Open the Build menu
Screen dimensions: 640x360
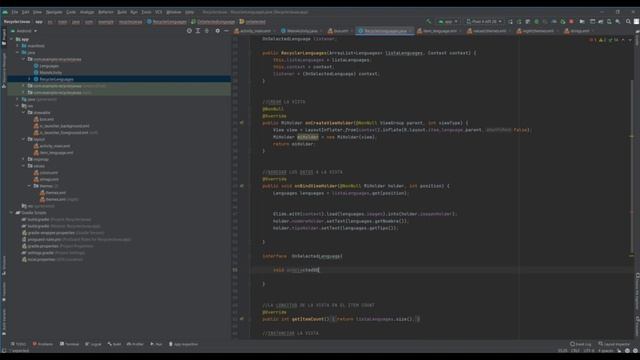click(122, 12)
